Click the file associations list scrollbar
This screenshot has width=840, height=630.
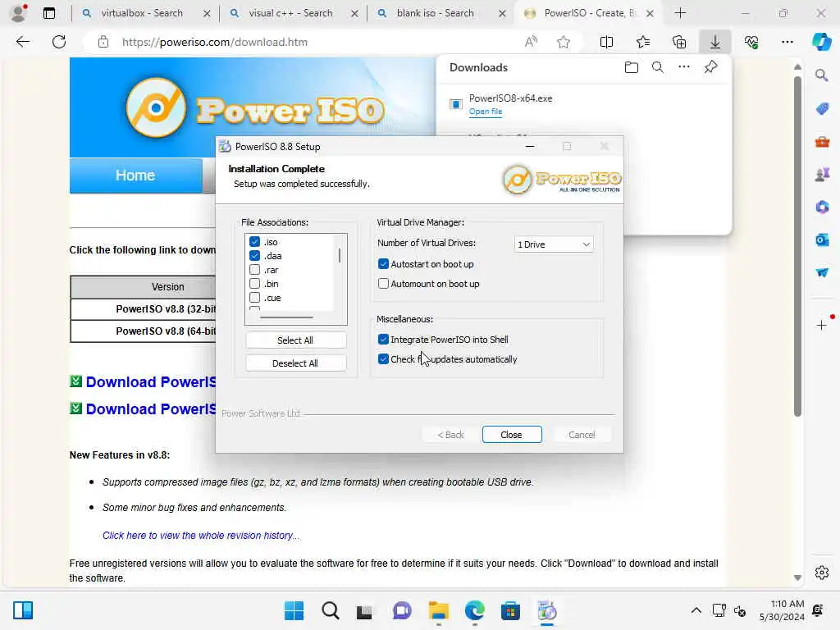coord(340,255)
